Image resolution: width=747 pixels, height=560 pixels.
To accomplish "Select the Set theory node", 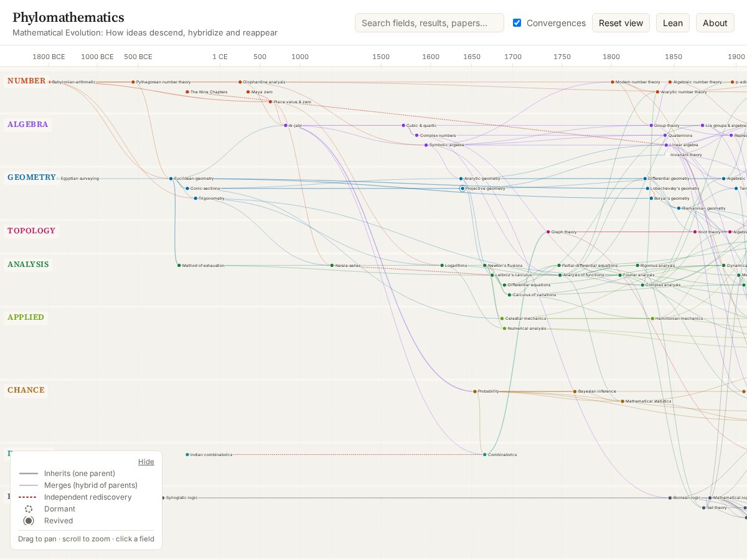I will pyautogui.click(x=704, y=508).
